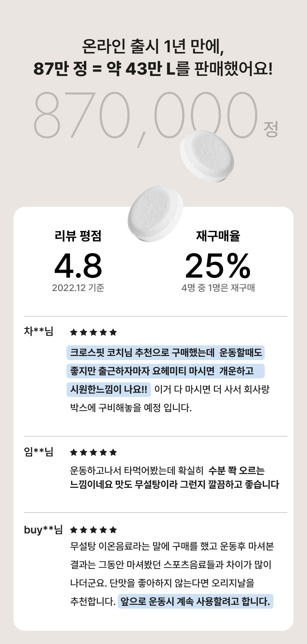
Task: Click highlighted text 시원한느낌이 나요!!
Action: click(109, 389)
